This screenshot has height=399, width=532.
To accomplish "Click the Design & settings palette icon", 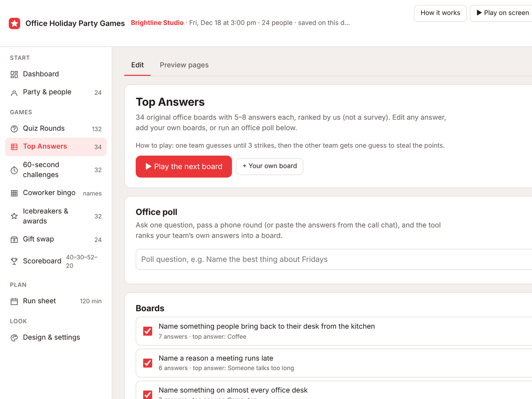I will pos(14,337).
